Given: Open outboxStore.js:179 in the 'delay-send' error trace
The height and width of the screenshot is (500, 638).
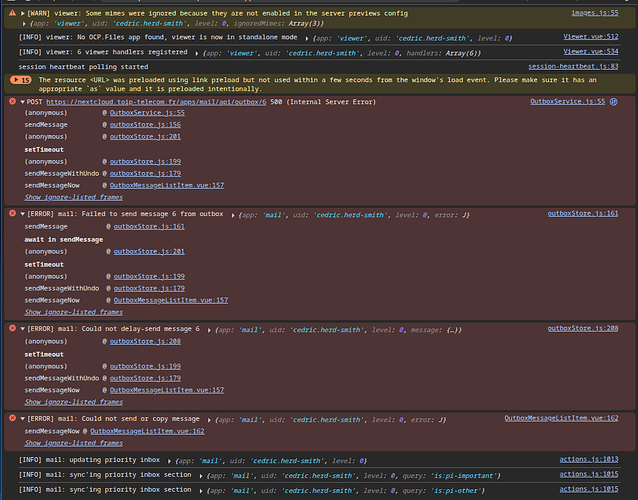Looking at the screenshot, I should [145, 378].
